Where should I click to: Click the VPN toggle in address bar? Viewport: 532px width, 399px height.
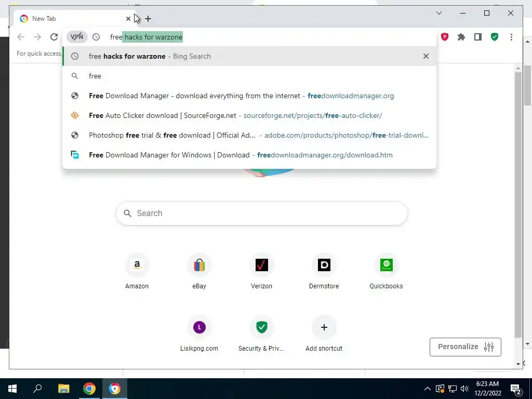click(77, 37)
